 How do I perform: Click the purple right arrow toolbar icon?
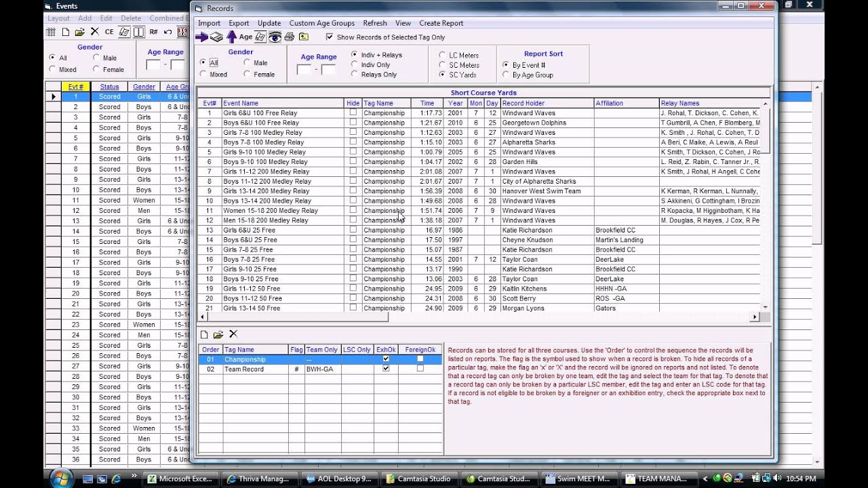click(201, 37)
